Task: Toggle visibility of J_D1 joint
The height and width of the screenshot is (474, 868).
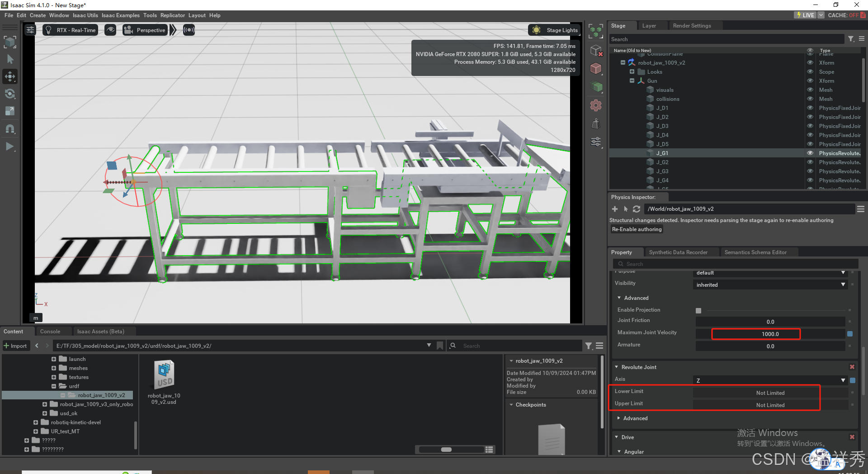Action: click(x=810, y=108)
